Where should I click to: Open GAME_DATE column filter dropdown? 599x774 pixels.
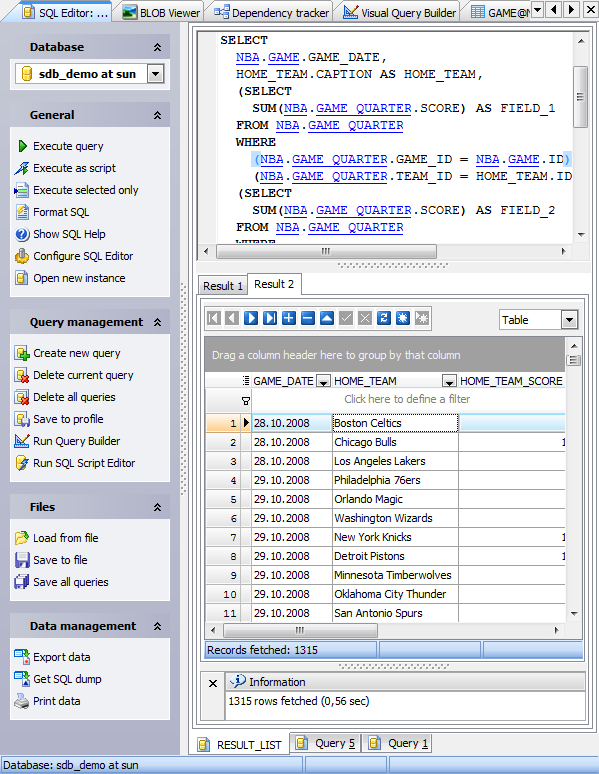[323, 382]
